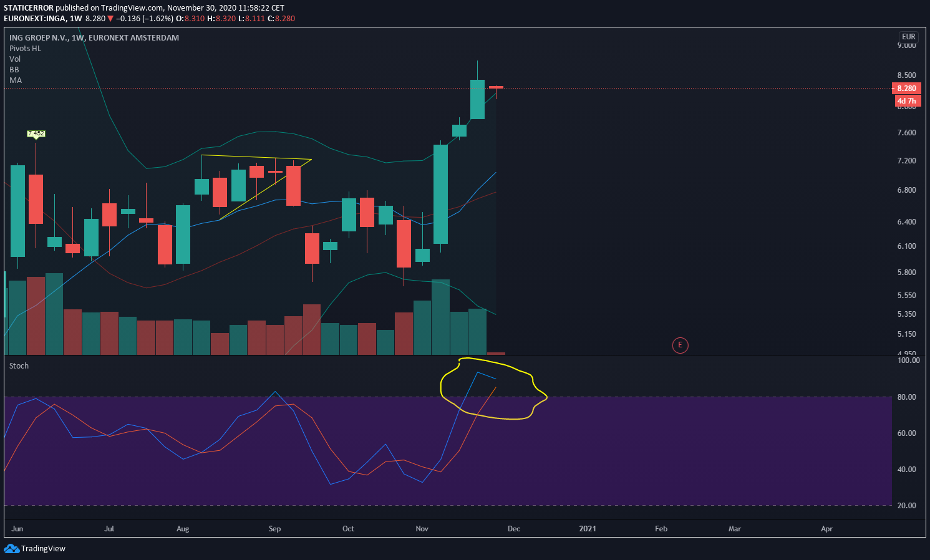930x560 pixels.
Task: Click the Mar label on time axis
Action: (x=735, y=529)
